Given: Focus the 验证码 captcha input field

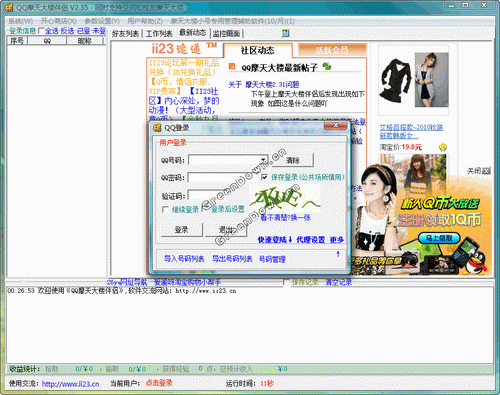Looking at the screenshot, I should click(218, 195).
